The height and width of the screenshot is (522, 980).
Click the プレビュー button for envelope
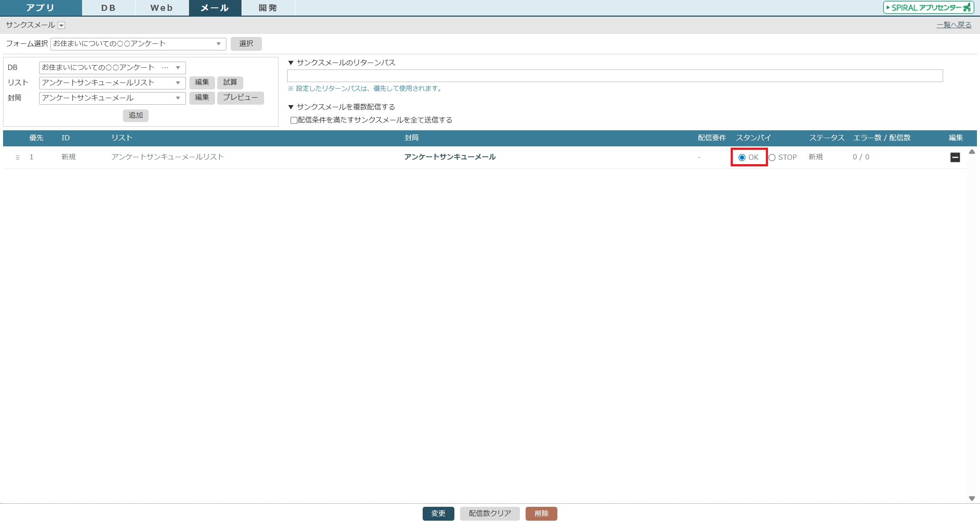[240, 98]
